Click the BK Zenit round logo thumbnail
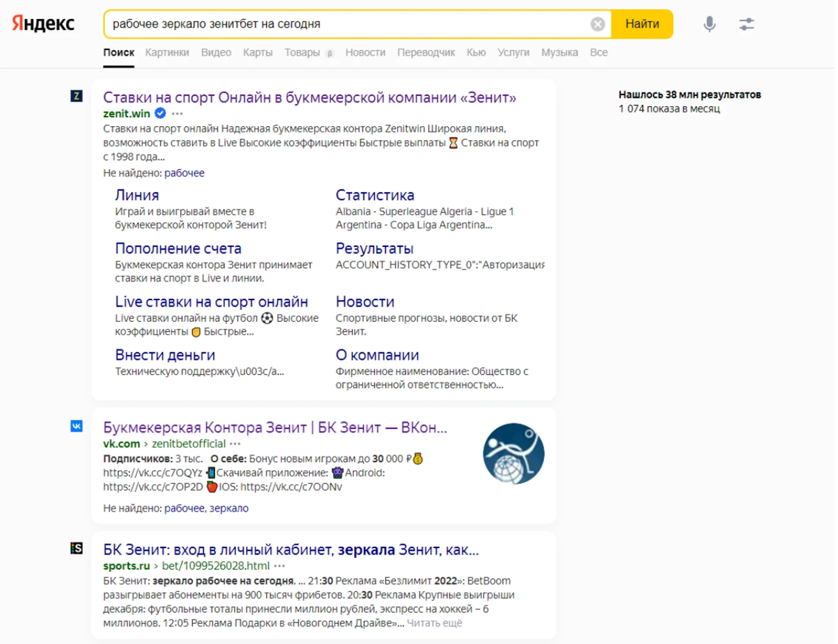The width and height of the screenshot is (838, 644). [x=514, y=453]
